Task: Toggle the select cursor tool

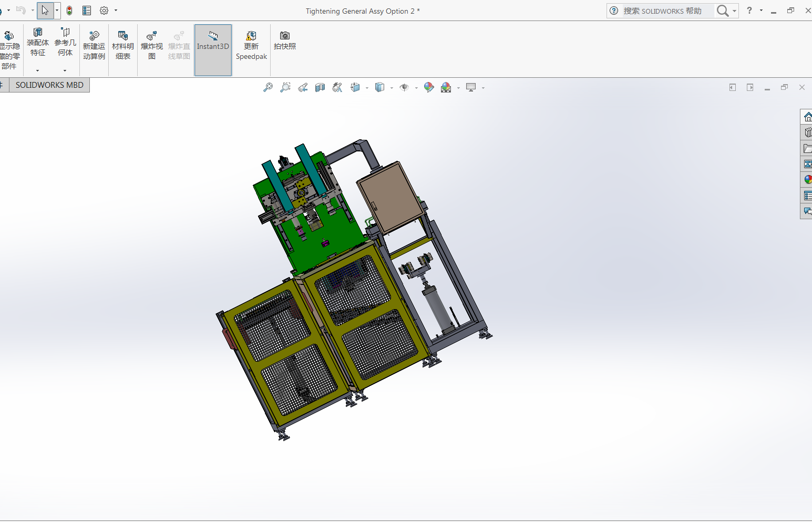Action: pyautogui.click(x=45, y=11)
